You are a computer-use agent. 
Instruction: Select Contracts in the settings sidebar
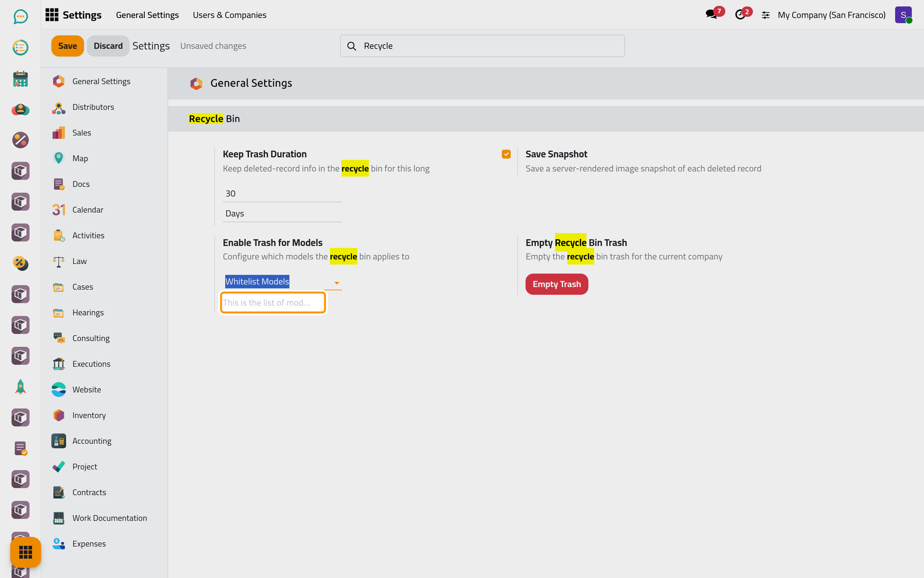pos(104,492)
